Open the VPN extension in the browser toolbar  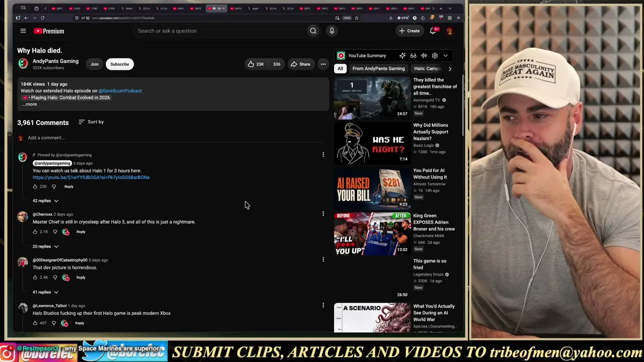click(403, 18)
